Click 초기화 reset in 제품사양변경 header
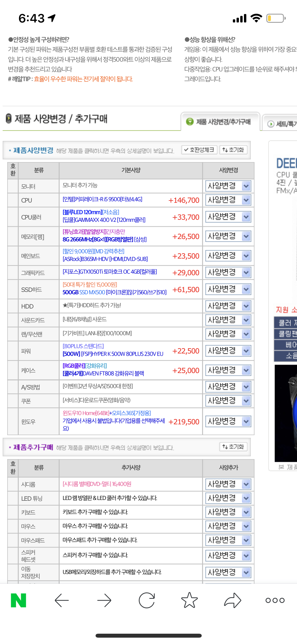Image resolution: width=297 pixels, height=644 pixels. click(233, 150)
